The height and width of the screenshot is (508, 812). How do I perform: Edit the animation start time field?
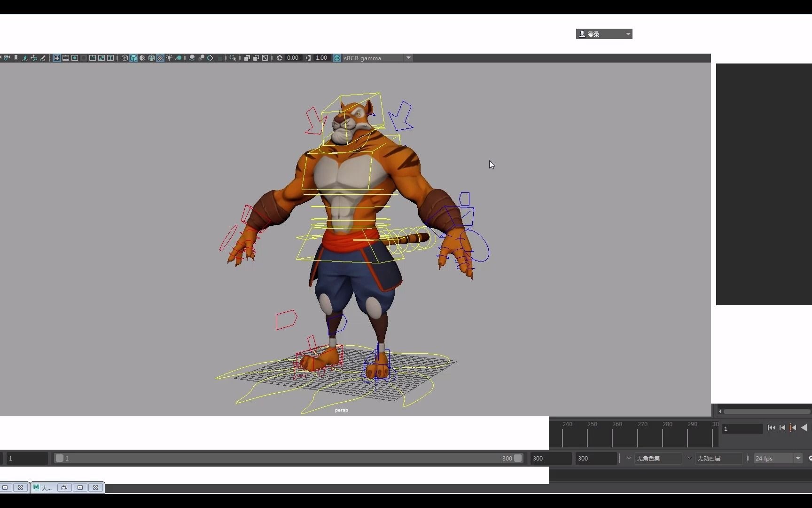click(x=27, y=458)
